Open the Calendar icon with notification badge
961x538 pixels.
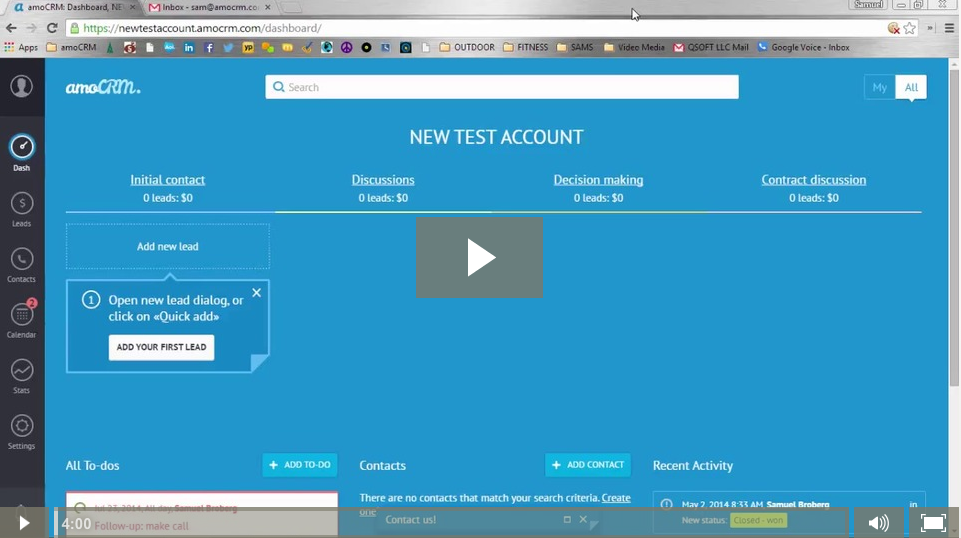21,315
